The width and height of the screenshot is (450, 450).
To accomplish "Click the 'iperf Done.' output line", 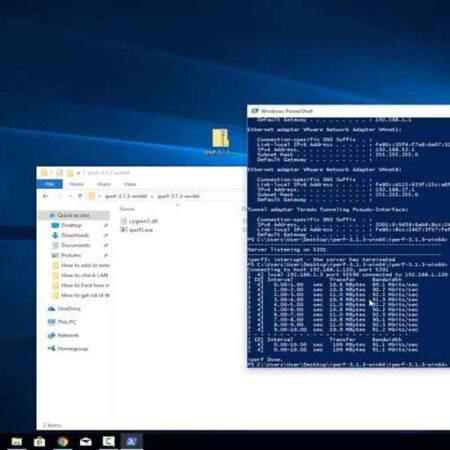I will pos(265,360).
